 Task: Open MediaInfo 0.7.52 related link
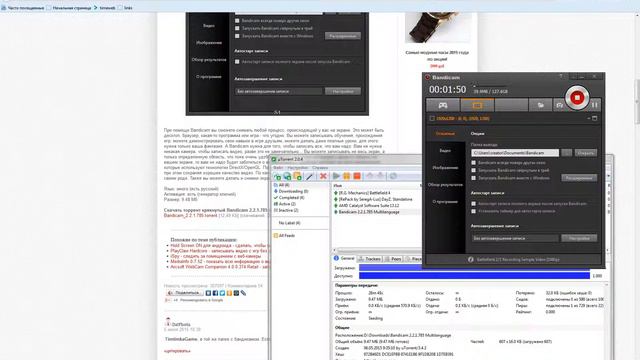pos(220,262)
